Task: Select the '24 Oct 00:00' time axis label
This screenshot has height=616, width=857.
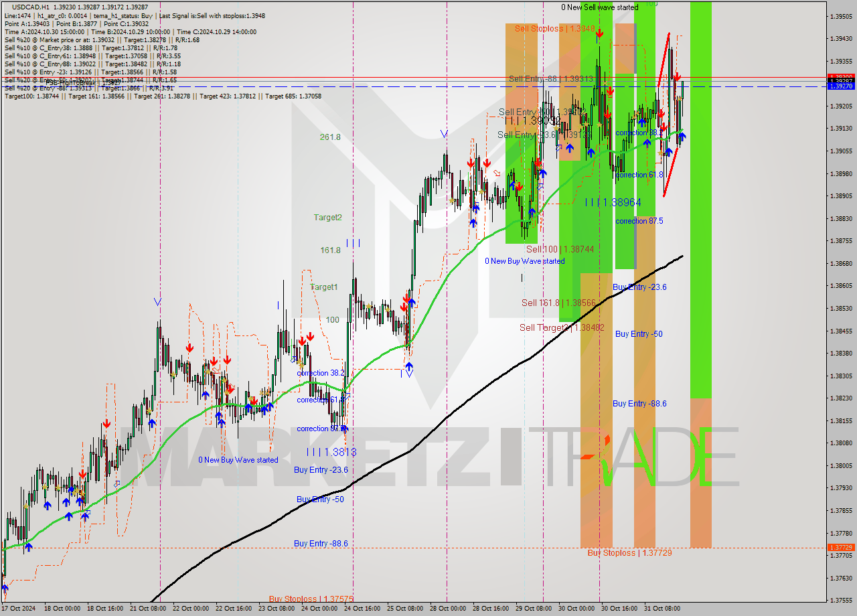Action: tap(319, 609)
